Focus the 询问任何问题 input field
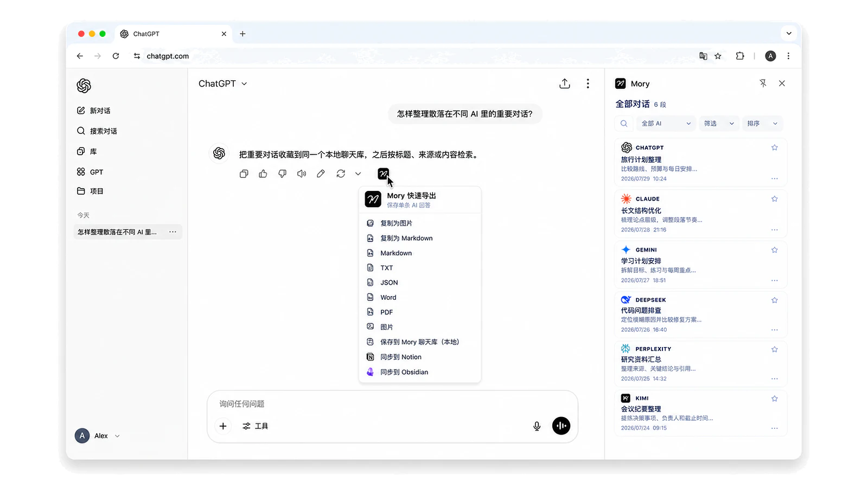The height and width of the screenshot is (488, 868). (392, 404)
